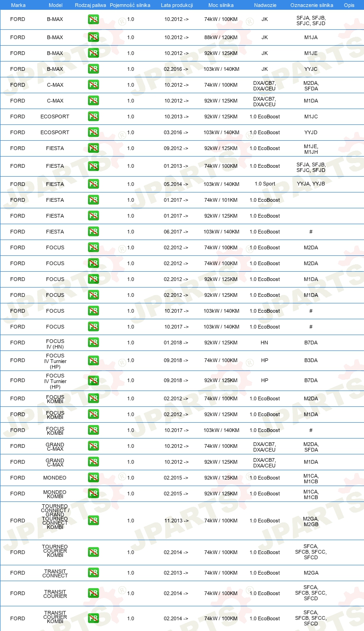Click the Model column header
This screenshot has width=364, height=631.
pyautogui.click(x=55, y=5)
